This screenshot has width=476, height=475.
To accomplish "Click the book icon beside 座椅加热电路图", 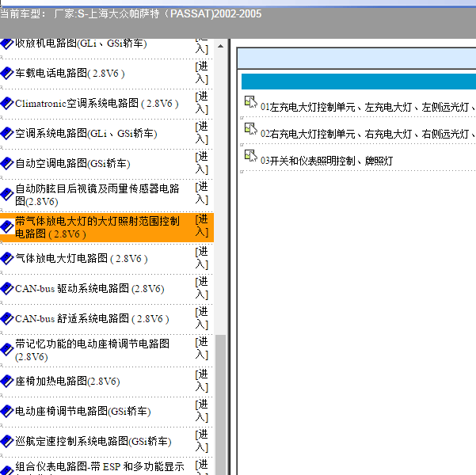I will 6,382.
